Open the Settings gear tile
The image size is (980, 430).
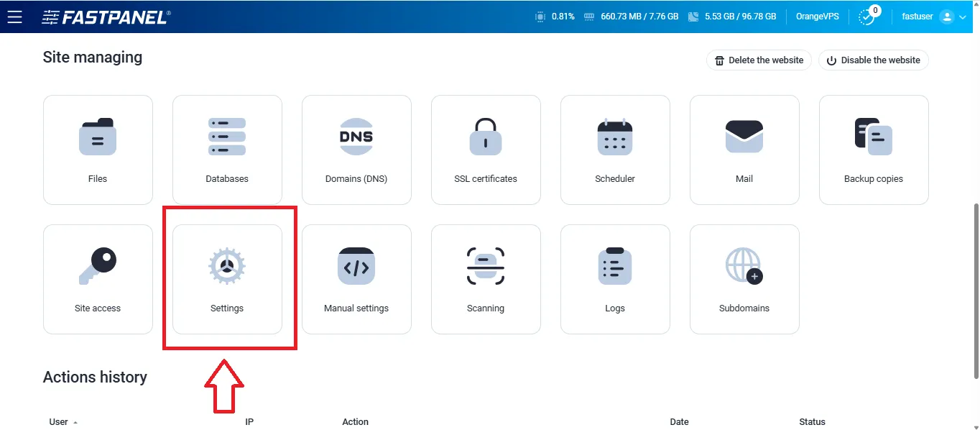pyautogui.click(x=227, y=279)
